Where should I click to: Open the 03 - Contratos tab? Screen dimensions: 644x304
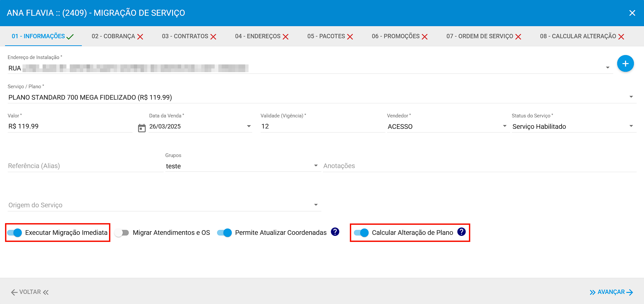click(x=189, y=36)
